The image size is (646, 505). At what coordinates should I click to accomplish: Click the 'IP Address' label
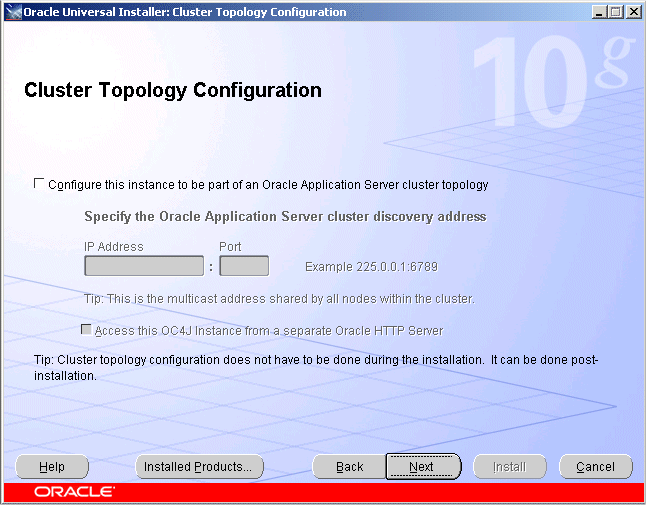coord(114,247)
